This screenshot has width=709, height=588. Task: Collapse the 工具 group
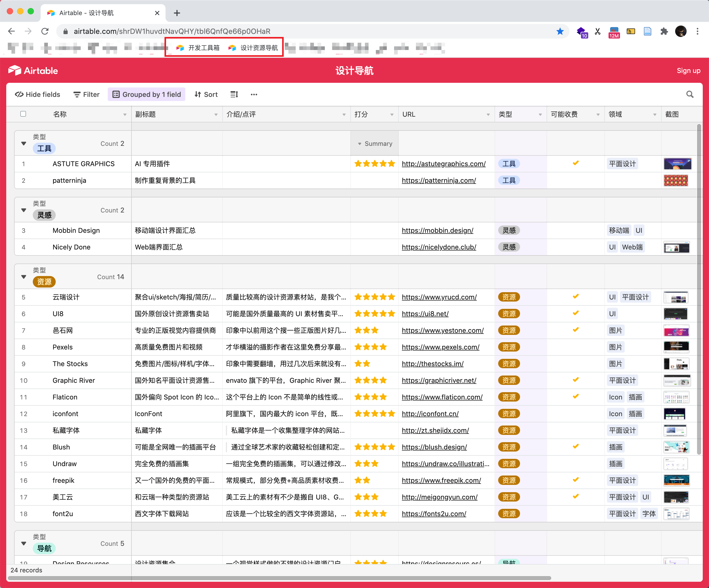point(24,143)
